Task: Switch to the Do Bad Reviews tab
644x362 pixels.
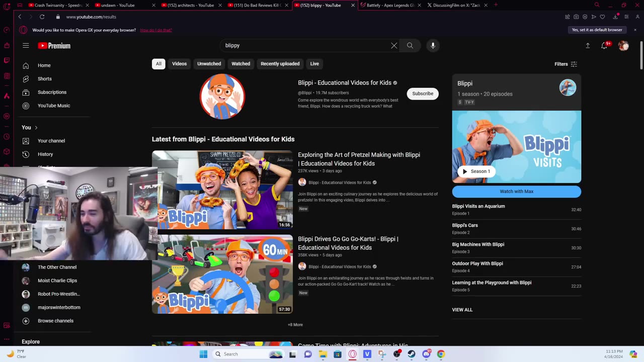Action: 257,5
